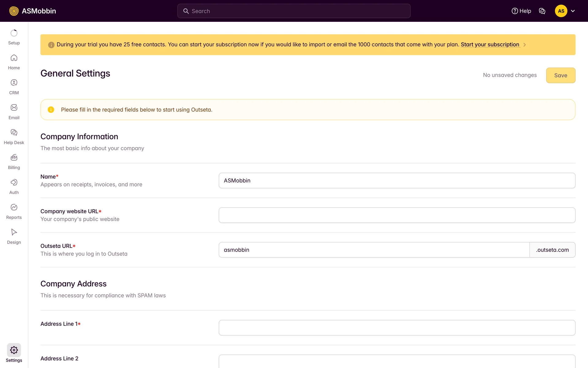Focus the top Search field
Image resolution: width=588 pixels, height=368 pixels.
click(x=294, y=11)
